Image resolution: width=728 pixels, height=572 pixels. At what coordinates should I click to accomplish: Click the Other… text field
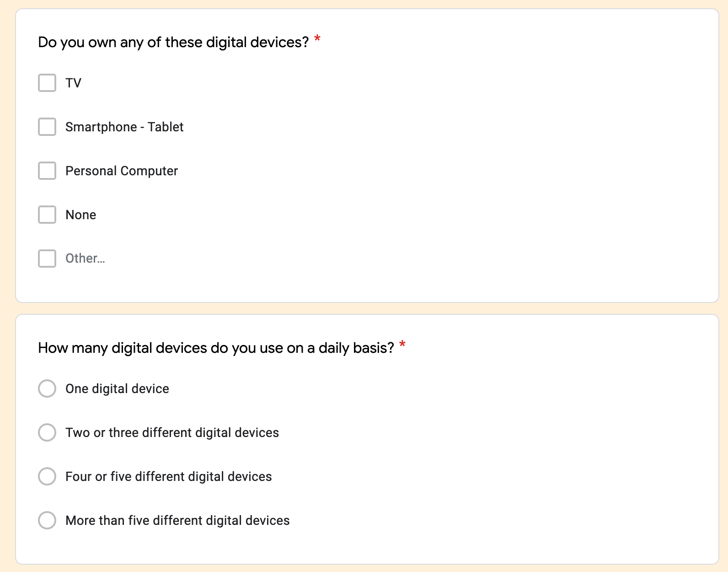[x=86, y=259]
